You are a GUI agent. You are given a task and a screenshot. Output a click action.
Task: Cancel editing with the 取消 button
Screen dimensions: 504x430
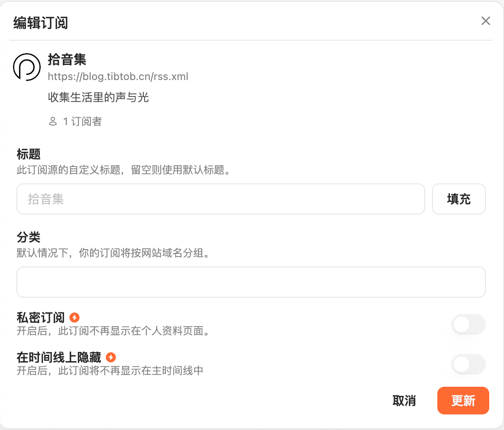[404, 401]
